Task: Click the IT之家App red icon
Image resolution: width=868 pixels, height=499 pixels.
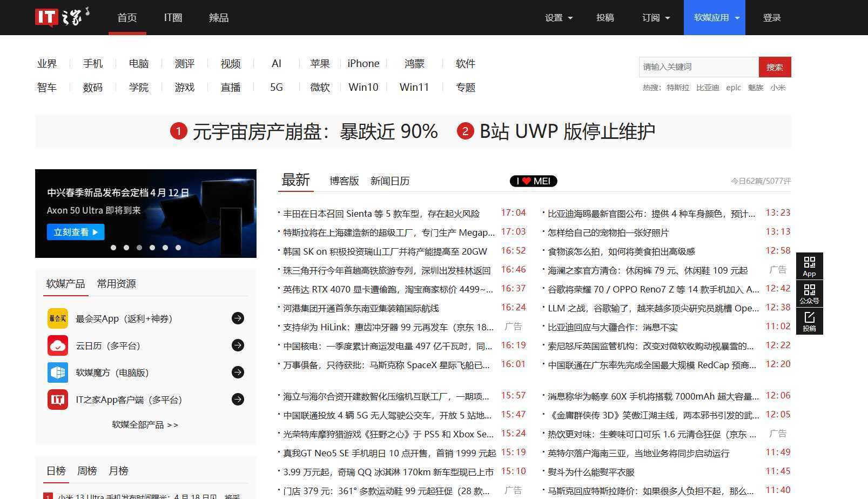Action: [58, 400]
